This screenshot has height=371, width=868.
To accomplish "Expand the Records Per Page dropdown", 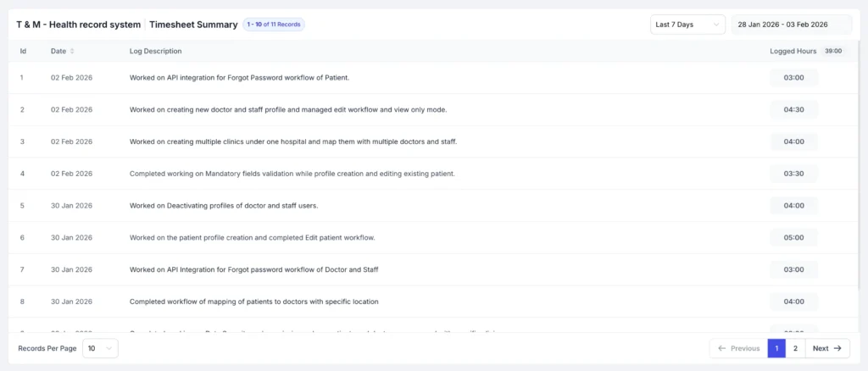I will tap(100, 348).
